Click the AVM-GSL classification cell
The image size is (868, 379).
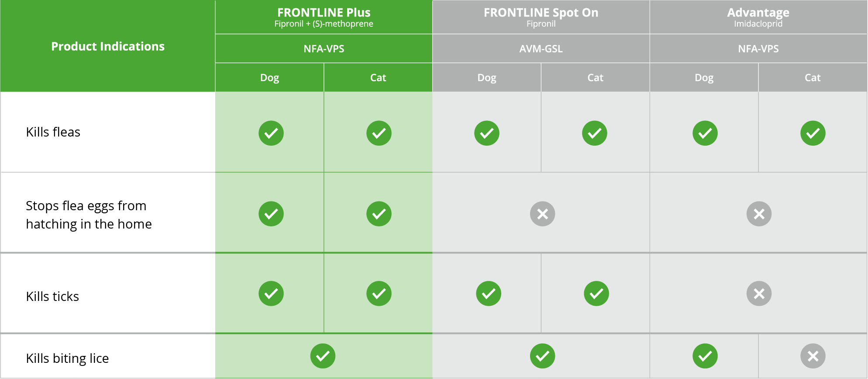pos(541,49)
